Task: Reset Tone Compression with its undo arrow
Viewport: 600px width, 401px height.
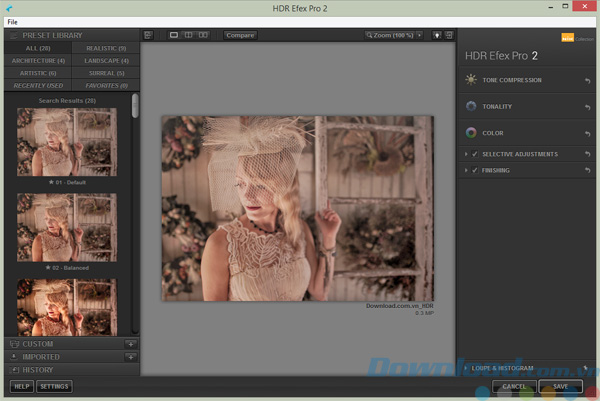Action: (587, 79)
